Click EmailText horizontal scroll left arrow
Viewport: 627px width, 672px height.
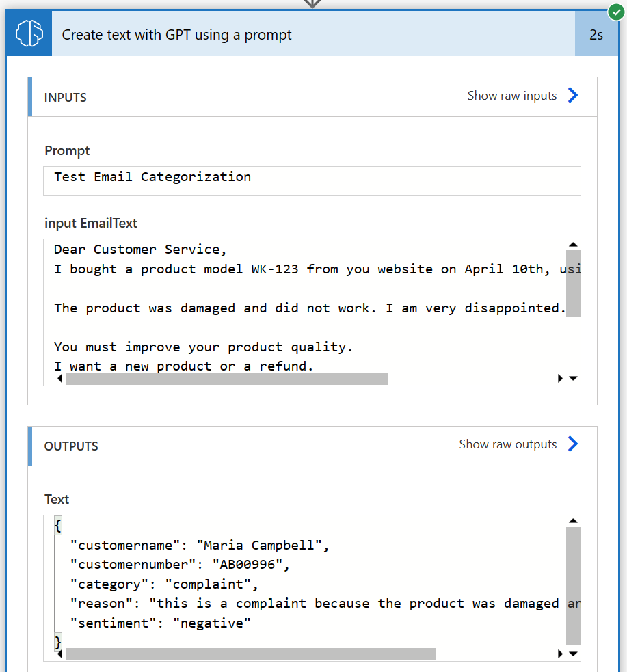60,378
